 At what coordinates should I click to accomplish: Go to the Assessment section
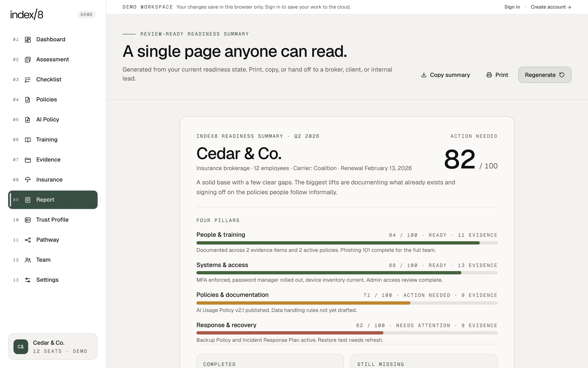point(53,60)
